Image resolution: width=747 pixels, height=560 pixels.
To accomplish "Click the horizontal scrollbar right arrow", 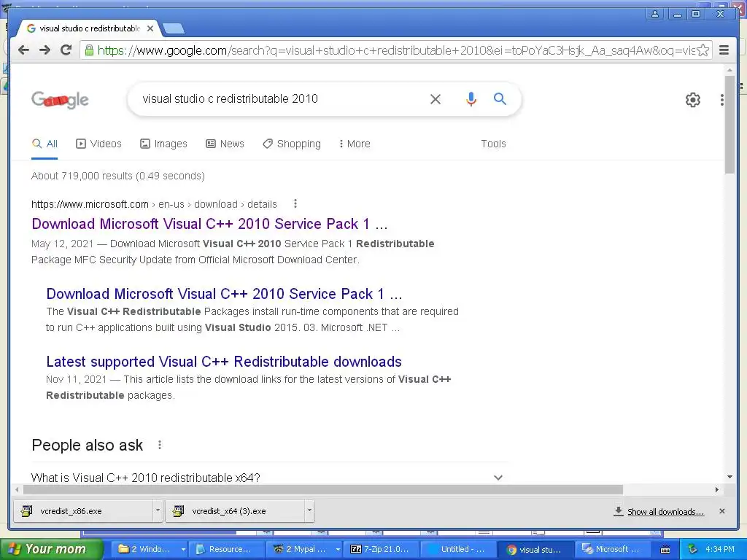I will [x=717, y=489].
